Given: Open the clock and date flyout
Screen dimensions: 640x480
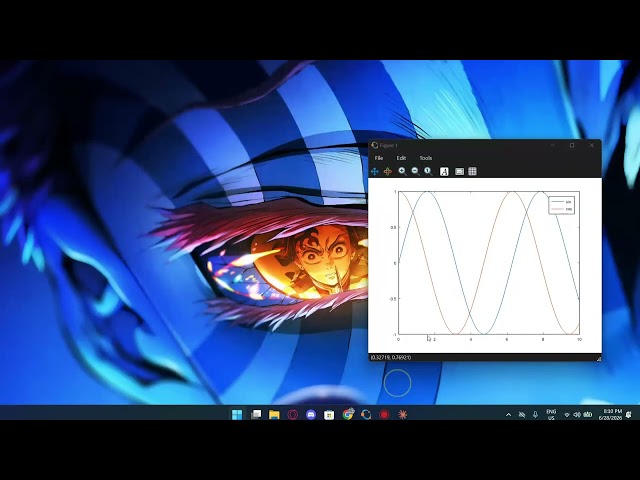Looking at the screenshot, I should click(610, 415).
